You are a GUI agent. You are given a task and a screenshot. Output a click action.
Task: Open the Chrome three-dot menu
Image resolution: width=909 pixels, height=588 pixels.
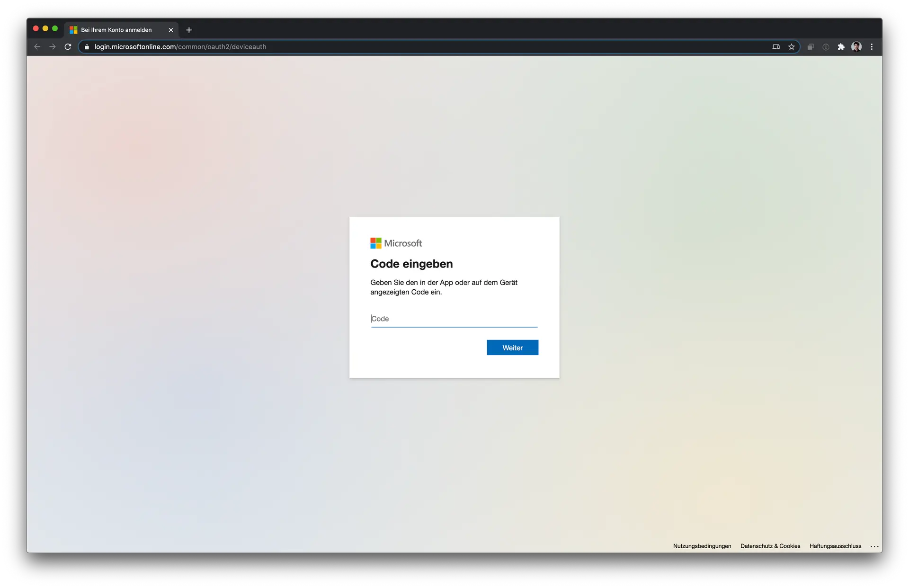[872, 46]
